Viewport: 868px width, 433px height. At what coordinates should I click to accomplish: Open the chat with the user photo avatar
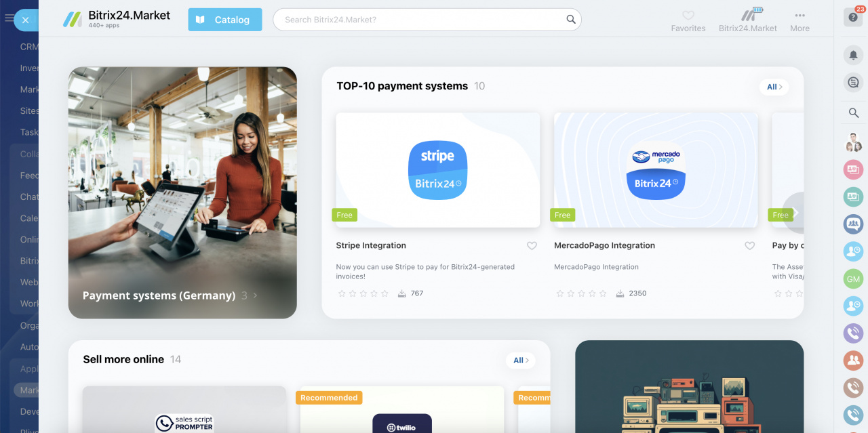coord(853,142)
